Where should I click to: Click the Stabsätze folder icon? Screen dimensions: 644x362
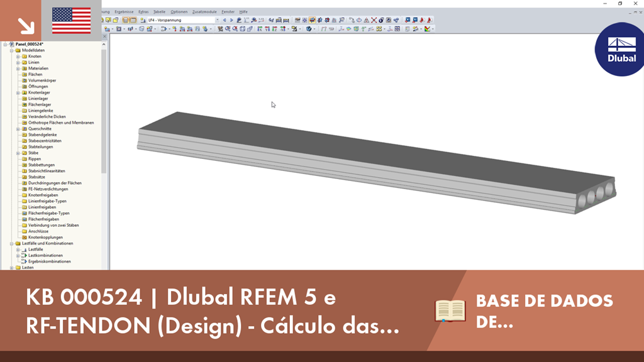coord(25,177)
